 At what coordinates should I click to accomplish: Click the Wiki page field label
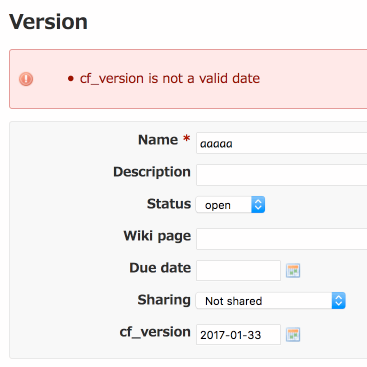pos(157,236)
